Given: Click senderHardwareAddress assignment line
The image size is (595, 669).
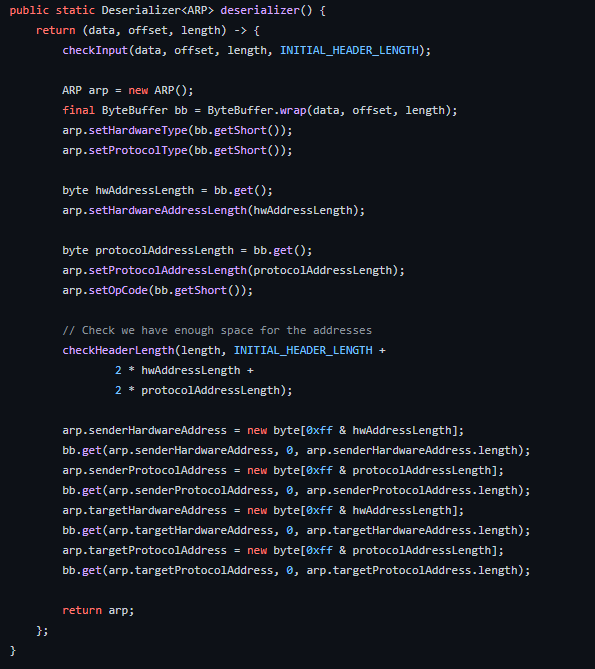Looking at the screenshot, I should (x=263, y=430).
